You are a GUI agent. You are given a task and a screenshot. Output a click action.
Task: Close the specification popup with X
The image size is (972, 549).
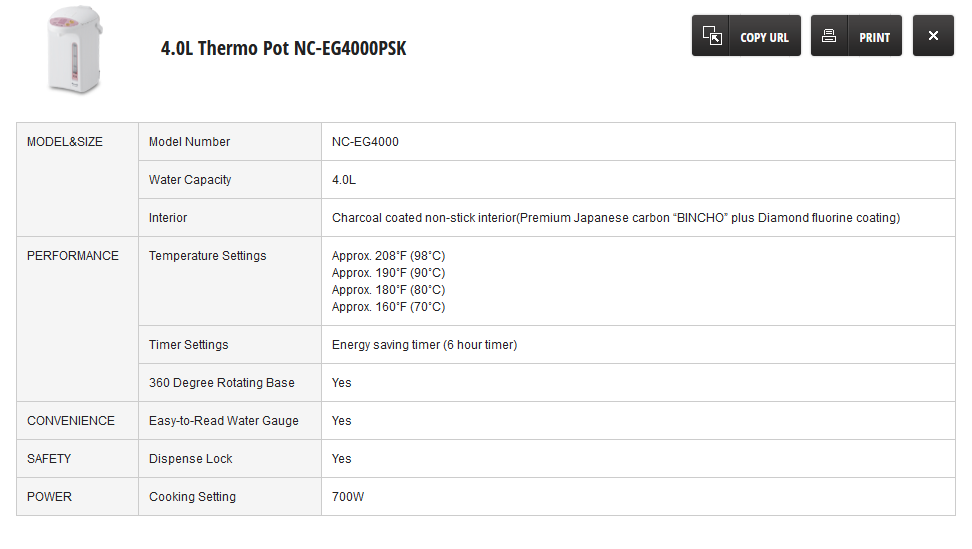pos(933,36)
